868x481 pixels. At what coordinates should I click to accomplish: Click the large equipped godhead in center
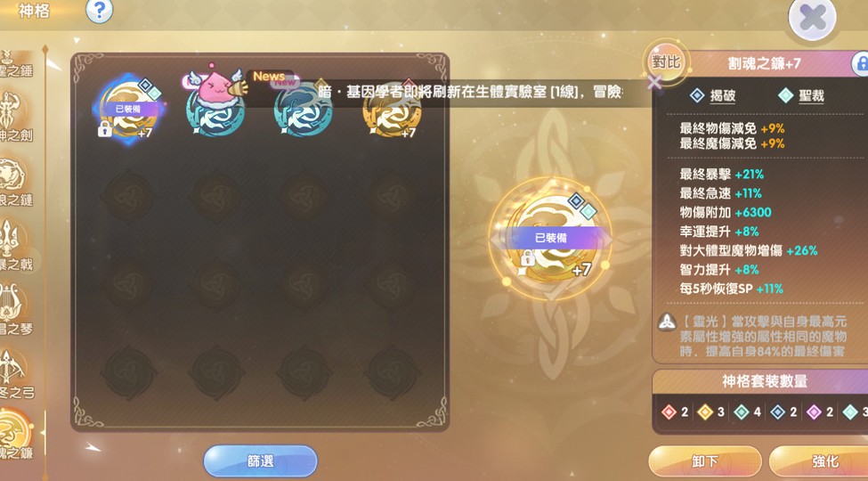coord(551,239)
